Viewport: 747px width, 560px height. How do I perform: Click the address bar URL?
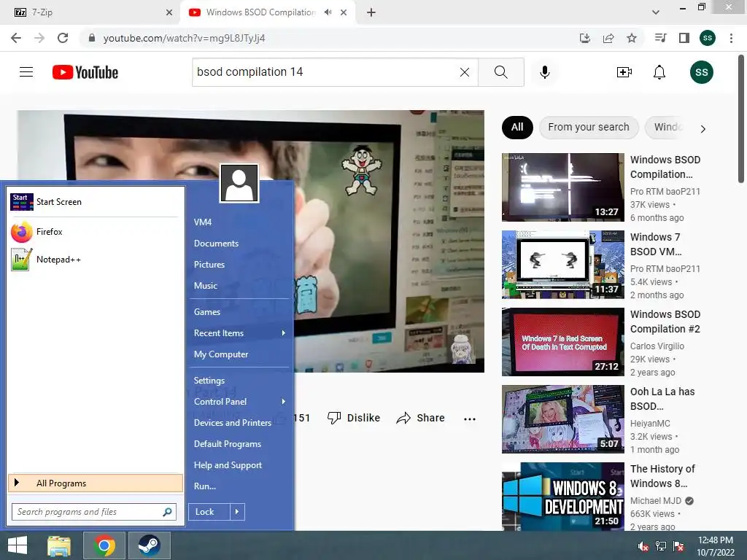click(x=184, y=38)
